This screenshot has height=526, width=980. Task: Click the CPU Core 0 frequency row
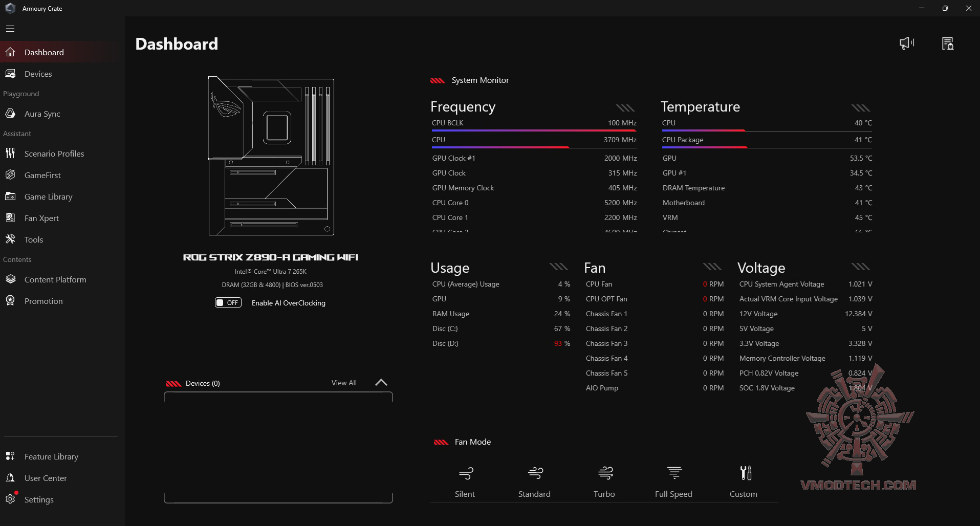[x=534, y=203]
